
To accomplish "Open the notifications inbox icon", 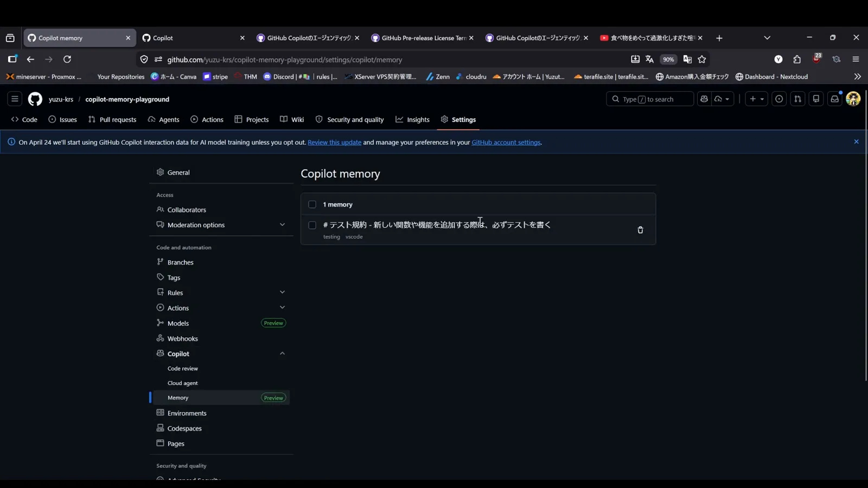I will (x=834, y=99).
